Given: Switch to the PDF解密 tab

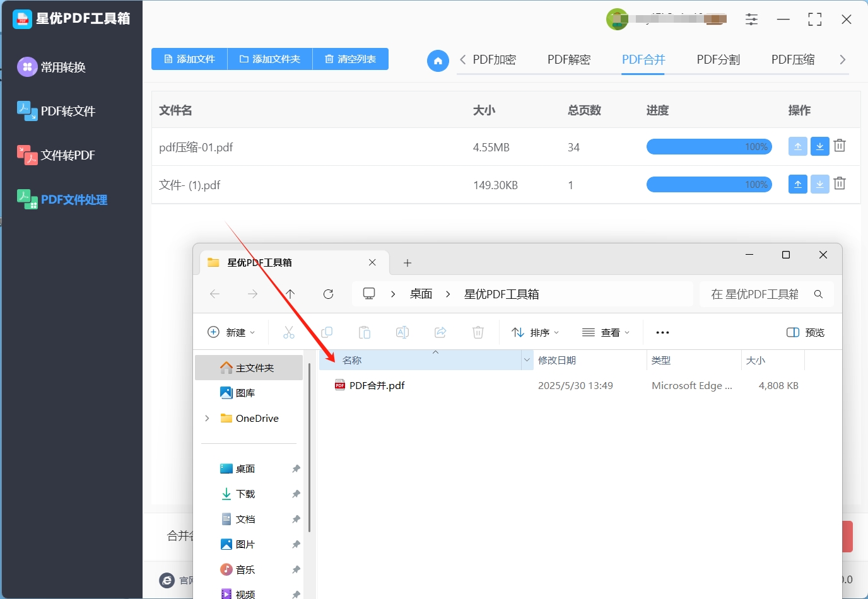Looking at the screenshot, I should point(569,59).
